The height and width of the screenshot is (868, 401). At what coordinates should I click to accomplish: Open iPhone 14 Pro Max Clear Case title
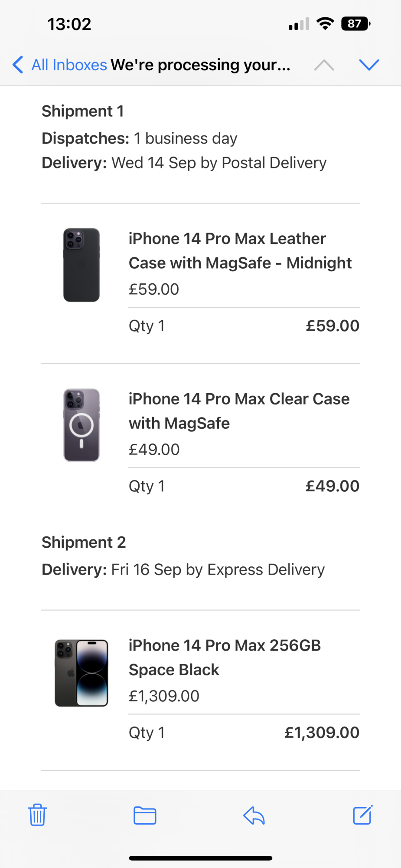pyautogui.click(x=239, y=411)
